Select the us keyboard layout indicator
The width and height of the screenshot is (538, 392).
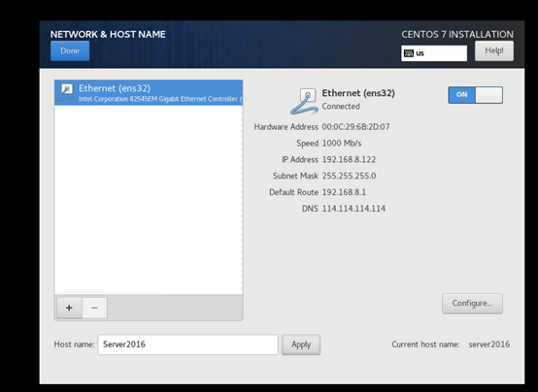434,53
